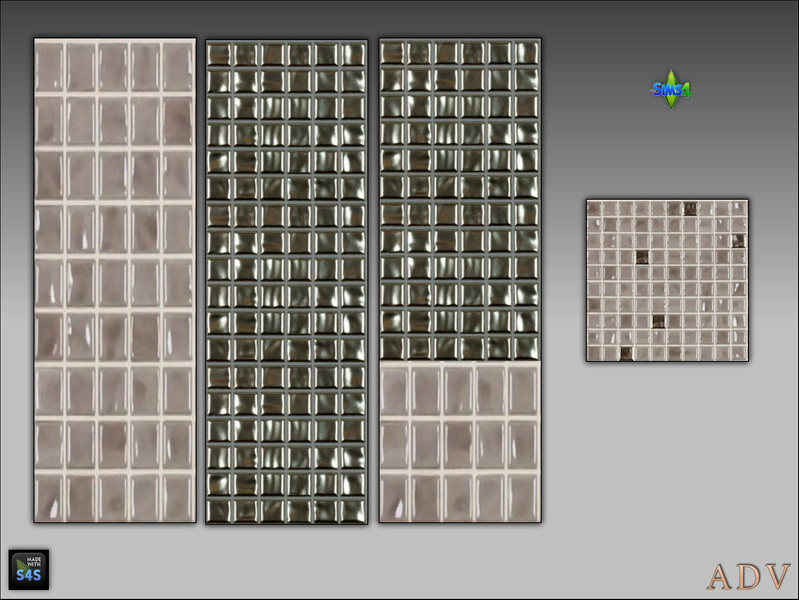Click the letter A in ADV watermark

pos(720,577)
